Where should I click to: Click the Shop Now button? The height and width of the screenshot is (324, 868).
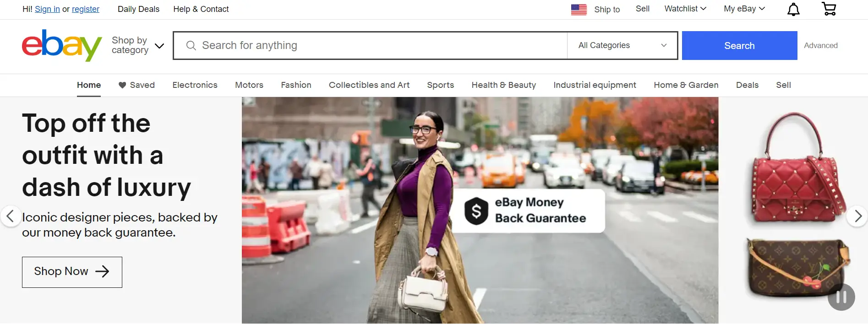click(72, 272)
